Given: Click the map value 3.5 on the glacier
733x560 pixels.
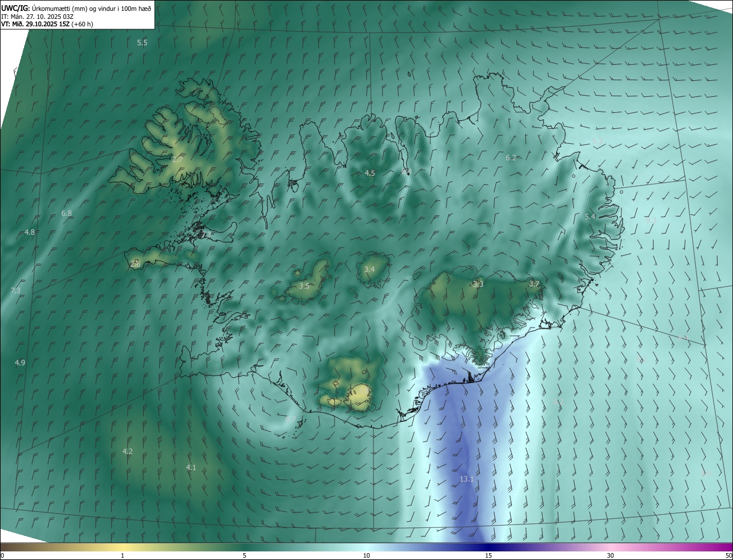Looking at the screenshot, I should tap(304, 286).
